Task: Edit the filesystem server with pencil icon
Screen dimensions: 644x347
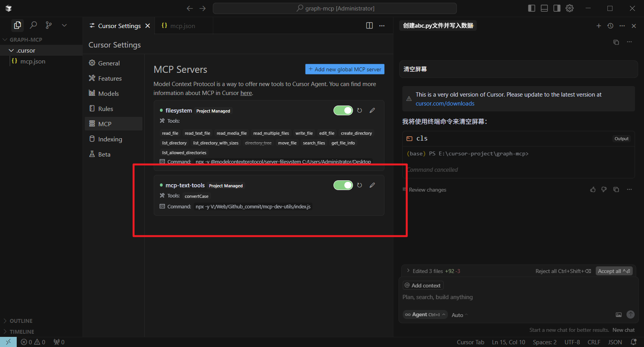Action: pos(372,111)
